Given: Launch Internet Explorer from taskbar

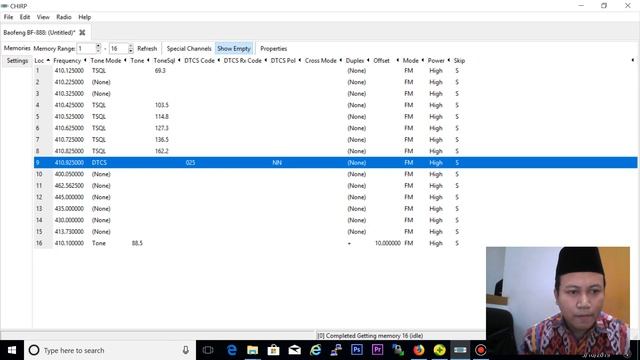Looking at the screenshot, I should point(316,350).
